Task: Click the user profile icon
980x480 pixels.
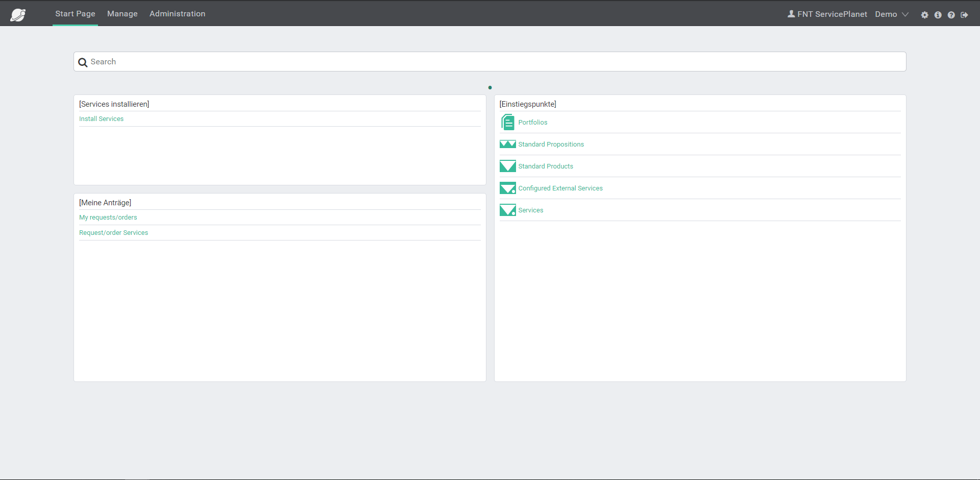Action: click(792, 14)
